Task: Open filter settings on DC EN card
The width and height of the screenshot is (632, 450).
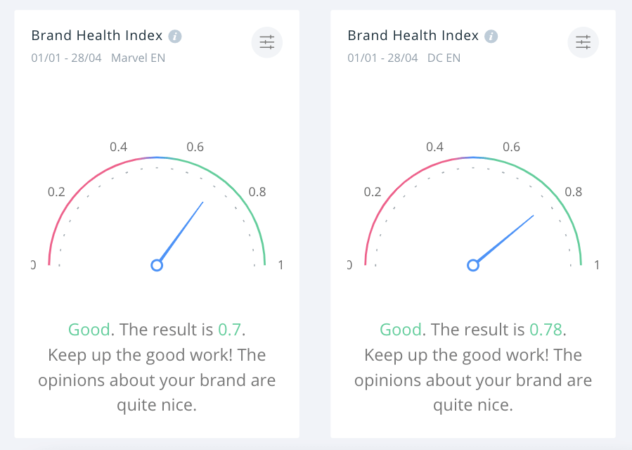Action: (583, 42)
